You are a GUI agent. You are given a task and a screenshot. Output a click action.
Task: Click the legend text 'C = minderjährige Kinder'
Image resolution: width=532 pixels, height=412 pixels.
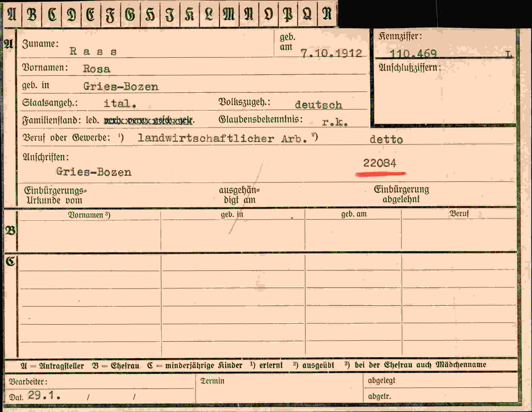point(195,365)
